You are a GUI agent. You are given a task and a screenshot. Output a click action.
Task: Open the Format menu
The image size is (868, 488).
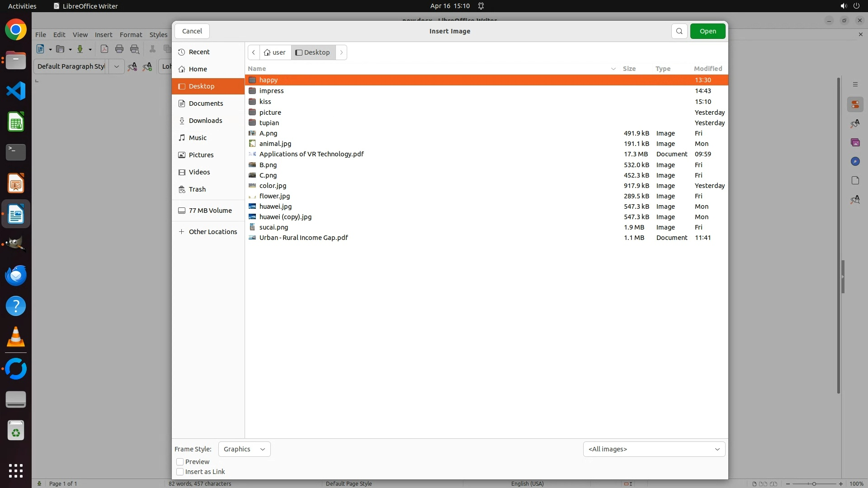click(x=131, y=35)
